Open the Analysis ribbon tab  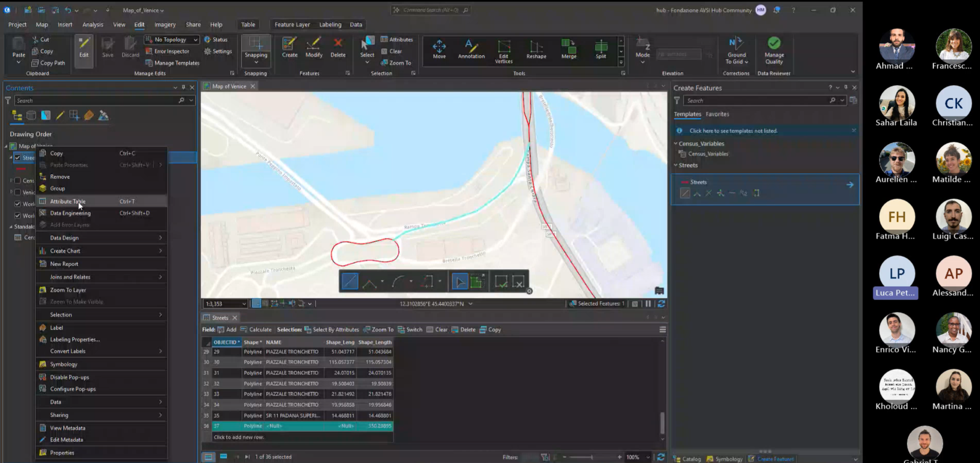93,24
